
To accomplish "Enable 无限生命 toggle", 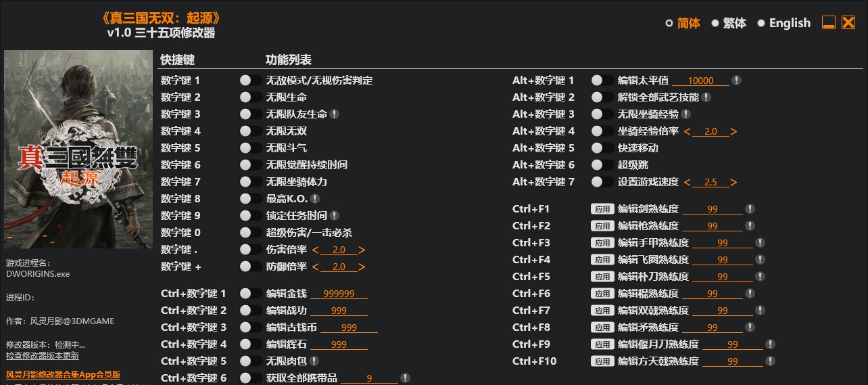I will click(x=251, y=97).
